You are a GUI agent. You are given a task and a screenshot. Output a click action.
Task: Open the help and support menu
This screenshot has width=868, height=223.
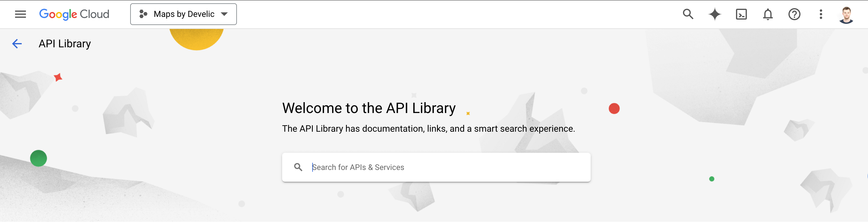[x=794, y=14]
